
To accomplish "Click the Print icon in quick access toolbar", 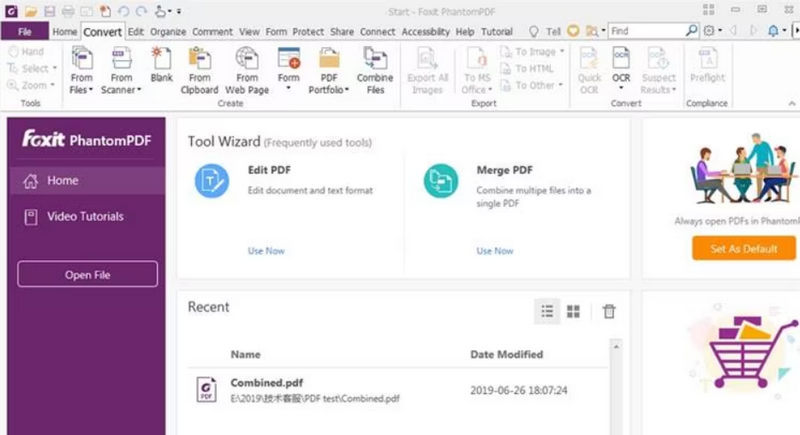I will [68, 11].
